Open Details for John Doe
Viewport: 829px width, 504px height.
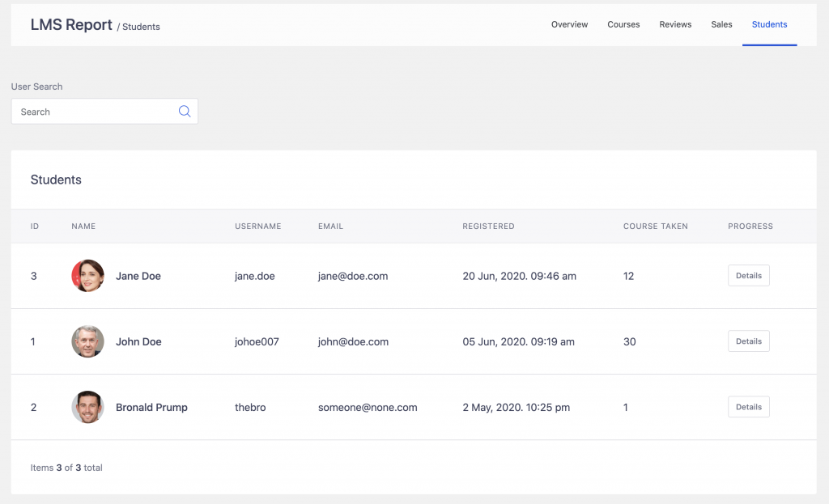[x=748, y=341]
